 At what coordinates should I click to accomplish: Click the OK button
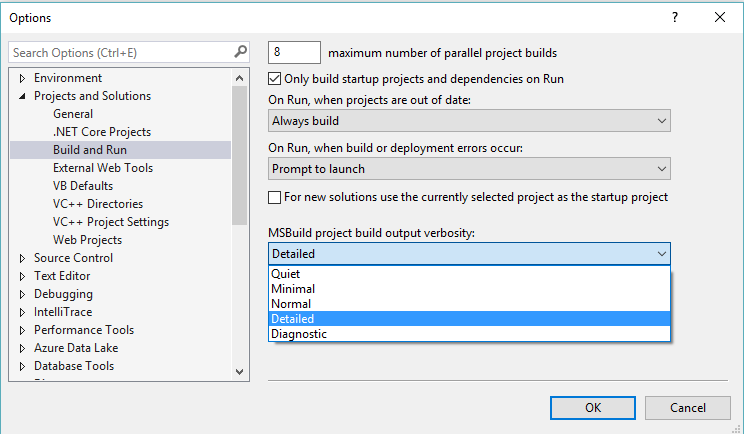pos(593,408)
